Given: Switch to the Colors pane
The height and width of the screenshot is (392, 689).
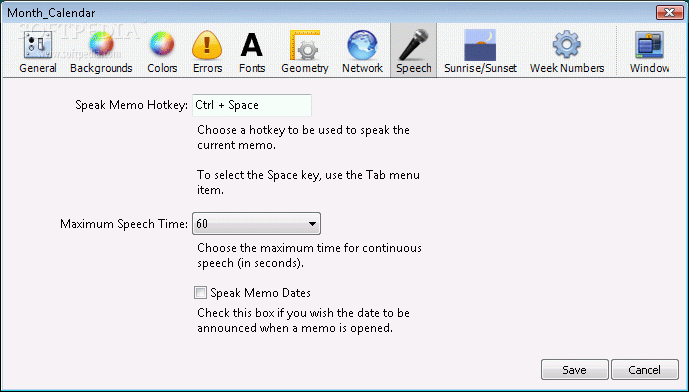Looking at the screenshot, I should pyautogui.click(x=162, y=51).
